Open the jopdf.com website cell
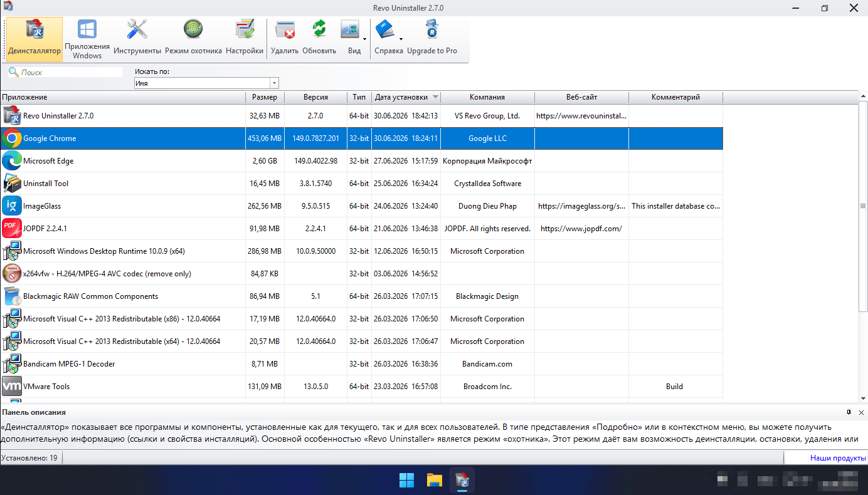Screen dimensions: 868x495 coord(581,229)
